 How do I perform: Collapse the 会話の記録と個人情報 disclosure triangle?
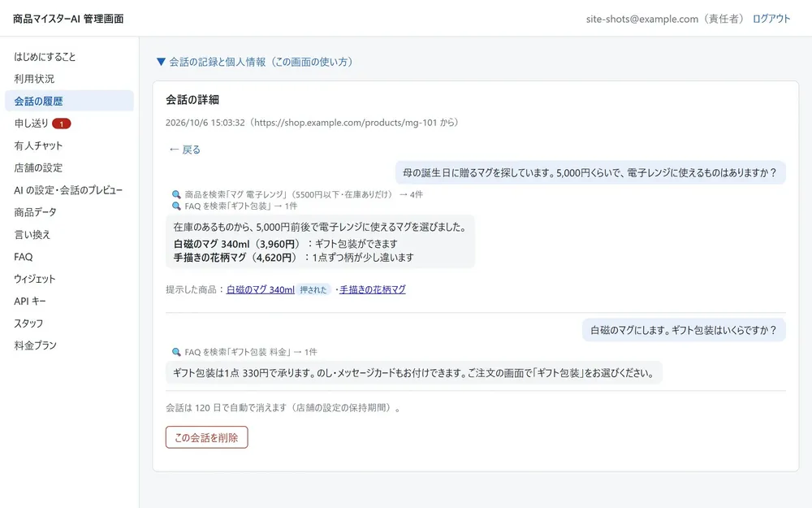click(x=161, y=62)
